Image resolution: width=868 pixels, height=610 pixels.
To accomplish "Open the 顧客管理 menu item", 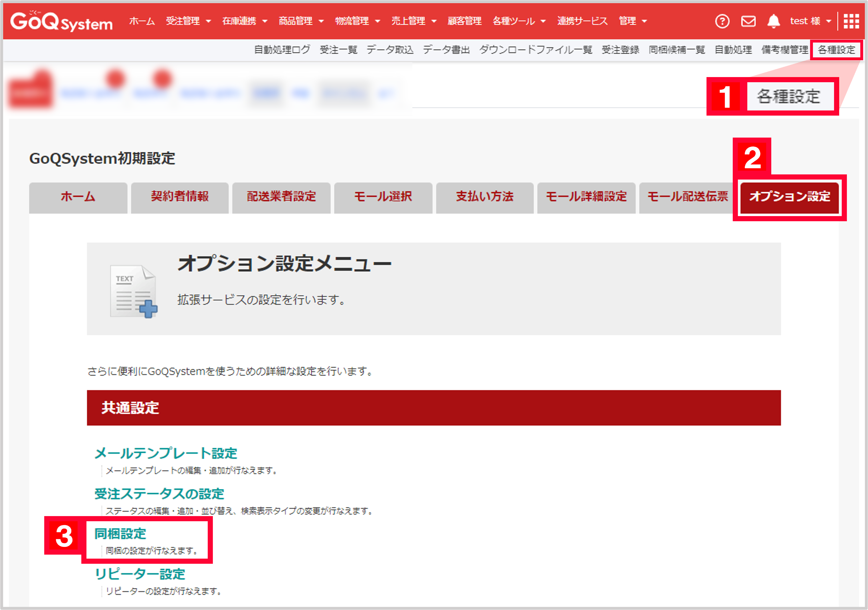I will point(464,21).
